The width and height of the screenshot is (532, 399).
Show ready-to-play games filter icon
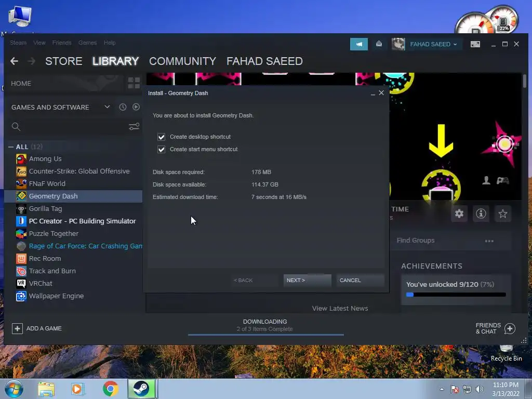136,107
